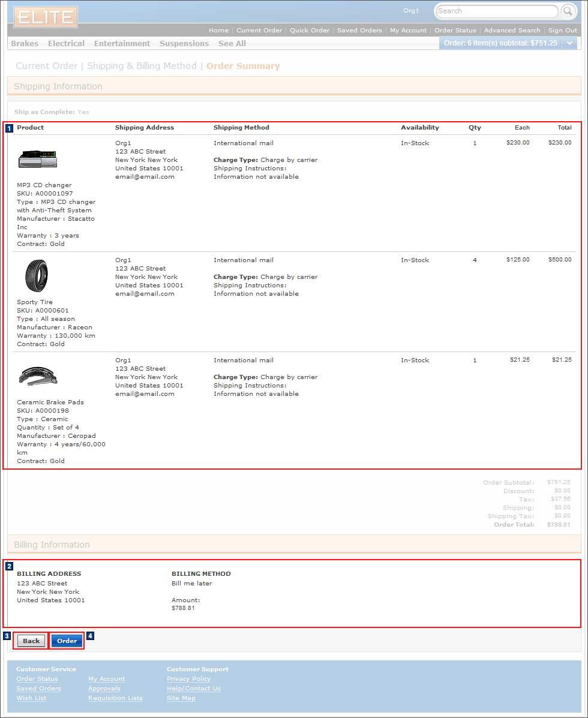Click the Back button
588x718 pixels.
point(29,641)
